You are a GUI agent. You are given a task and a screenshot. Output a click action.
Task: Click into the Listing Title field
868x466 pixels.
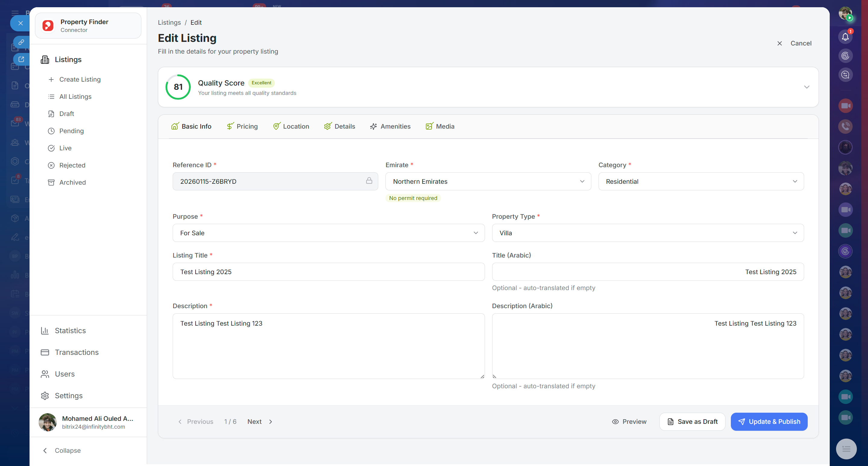pyautogui.click(x=328, y=272)
